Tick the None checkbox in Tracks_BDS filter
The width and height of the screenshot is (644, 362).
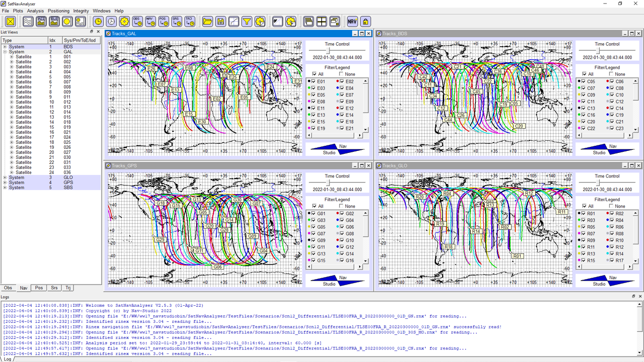[x=611, y=74]
